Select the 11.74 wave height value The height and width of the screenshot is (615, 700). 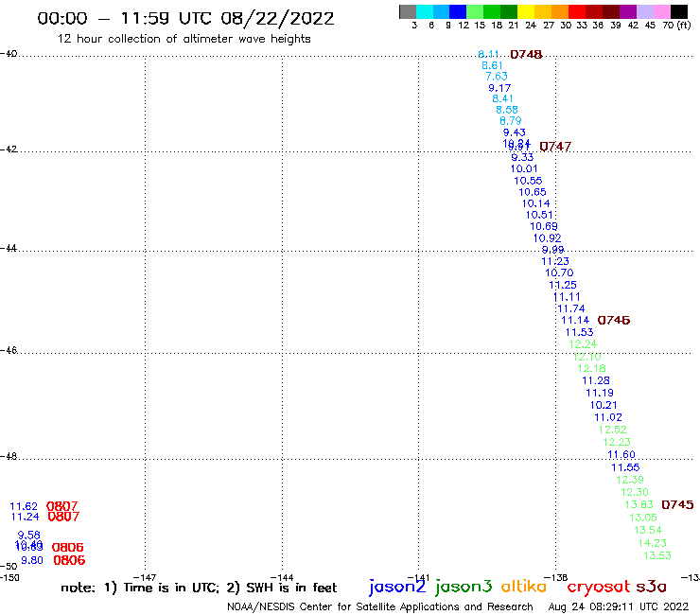click(x=571, y=308)
